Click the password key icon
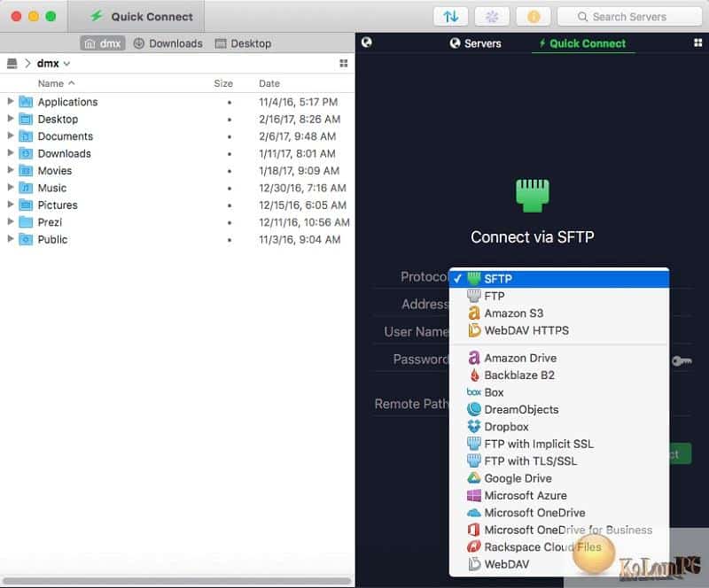The width and height of the screenshot is (709, 588). [682, 360]
